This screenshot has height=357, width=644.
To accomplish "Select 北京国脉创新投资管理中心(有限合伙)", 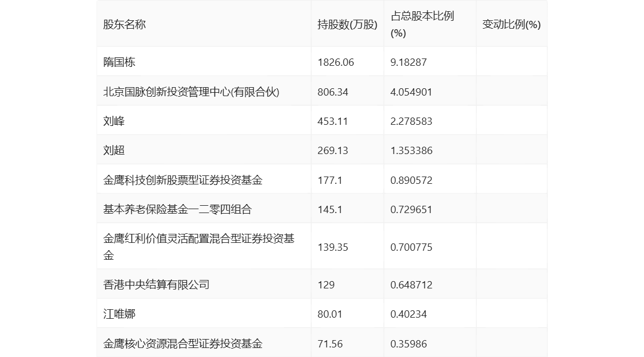I will coord(191,92).
